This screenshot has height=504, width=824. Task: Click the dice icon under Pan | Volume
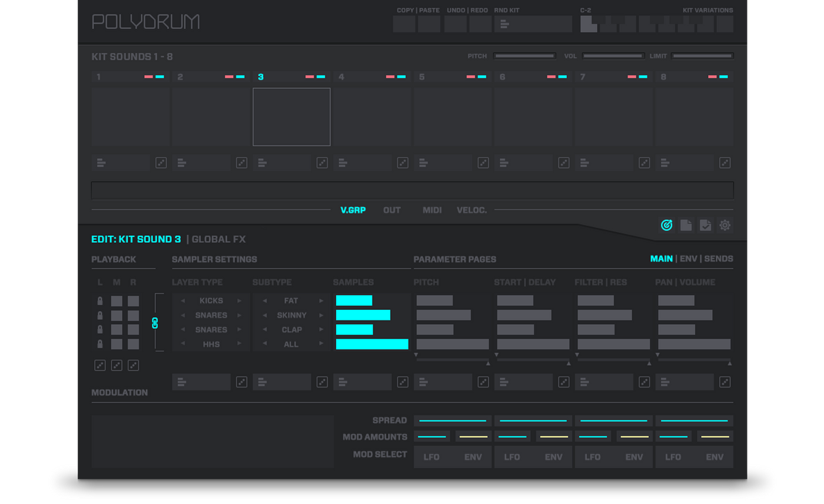point(725,382)
